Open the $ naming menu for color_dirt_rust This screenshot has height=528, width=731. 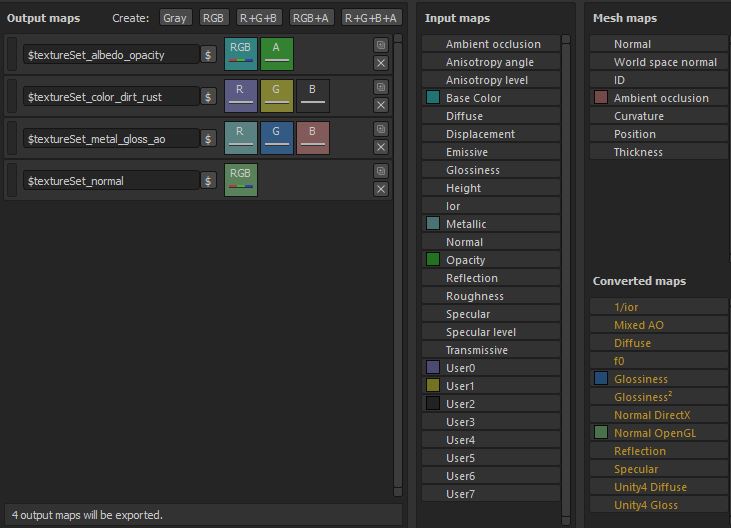tap(208, 97)
